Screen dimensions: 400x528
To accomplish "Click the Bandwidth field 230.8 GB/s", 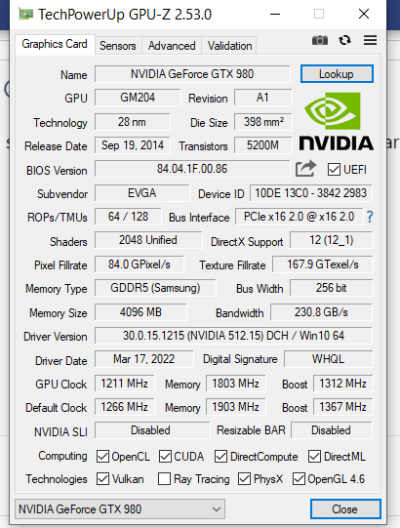I will point(321,312).
